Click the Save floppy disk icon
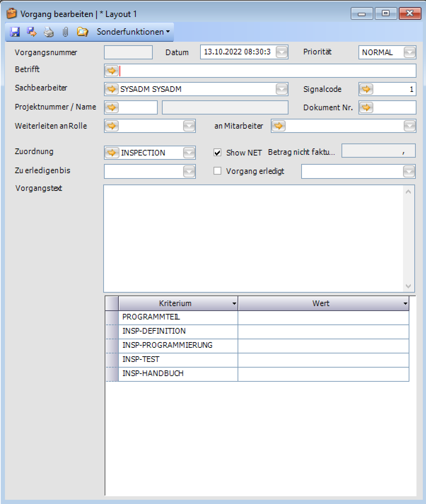The height and width of the screenshot is (504, 426). [15, 32]
